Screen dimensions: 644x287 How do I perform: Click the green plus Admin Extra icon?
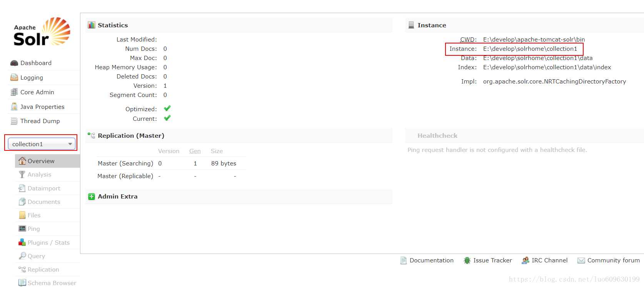point(91,197)
